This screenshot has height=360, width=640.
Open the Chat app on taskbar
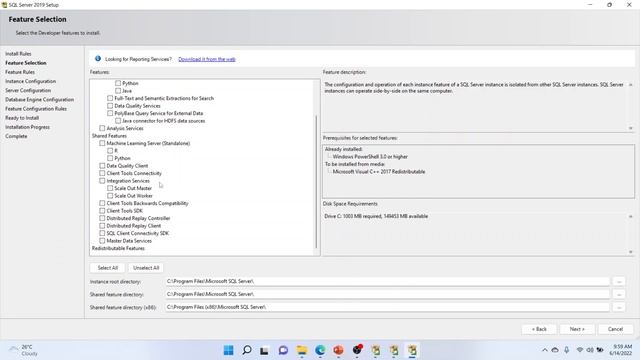coord(283,350)
